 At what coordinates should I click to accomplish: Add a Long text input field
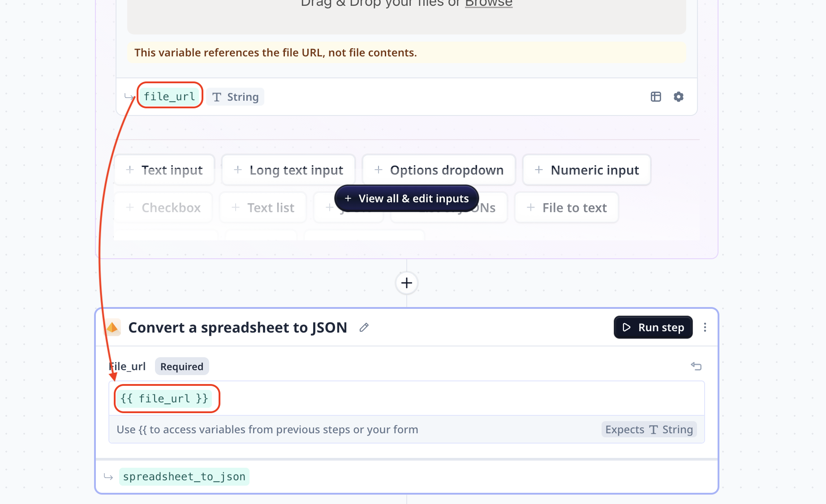pos(288,170)
